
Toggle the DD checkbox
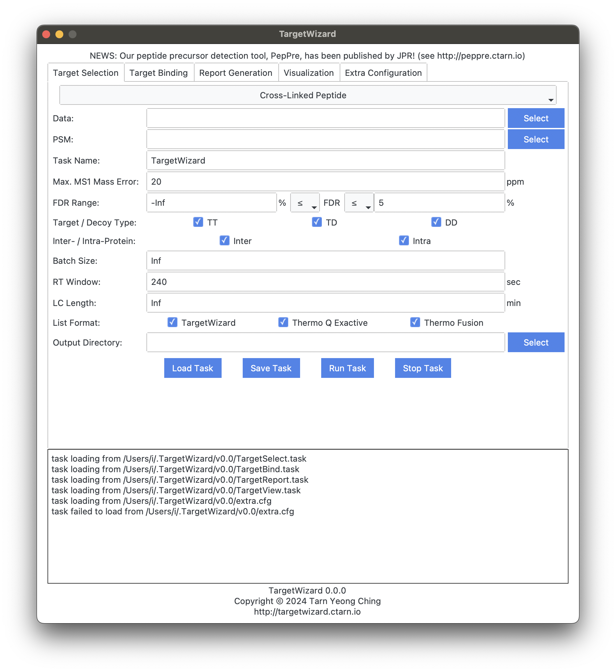[x=436, y=222]
